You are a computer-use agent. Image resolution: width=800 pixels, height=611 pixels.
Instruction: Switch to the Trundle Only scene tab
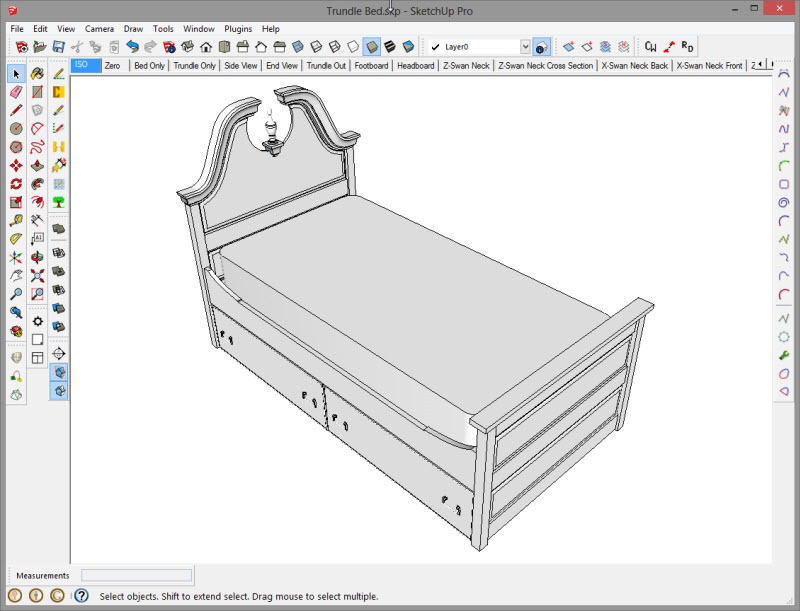tap(194, 66)
